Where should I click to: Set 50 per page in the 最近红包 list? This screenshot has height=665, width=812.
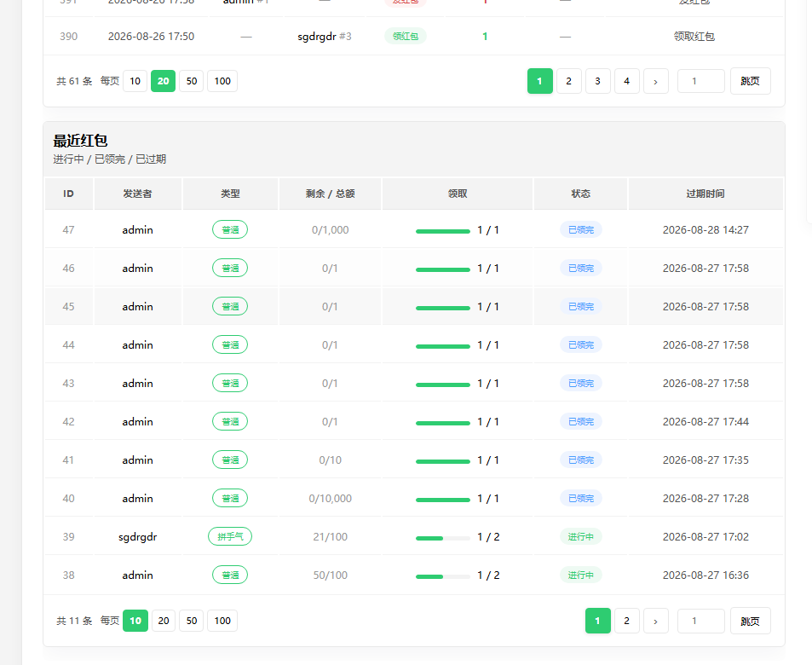point(192,621)
